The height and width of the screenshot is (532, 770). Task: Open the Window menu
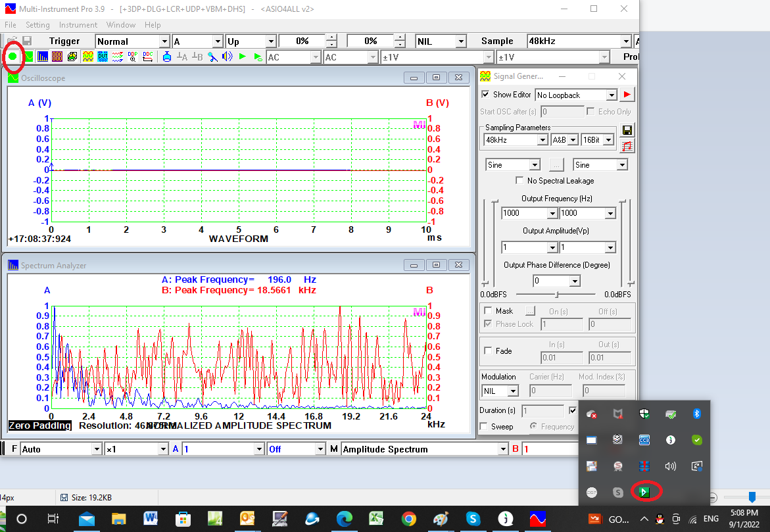tap(121, 25)
